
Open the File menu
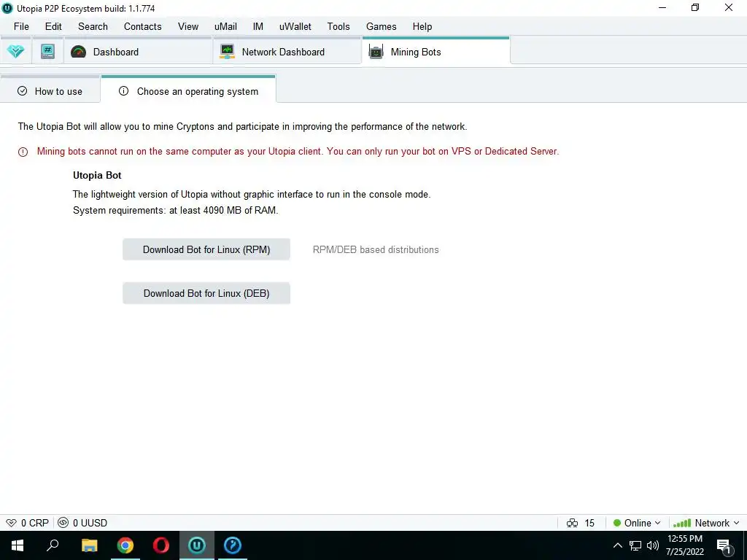click(x=21, y=27)
